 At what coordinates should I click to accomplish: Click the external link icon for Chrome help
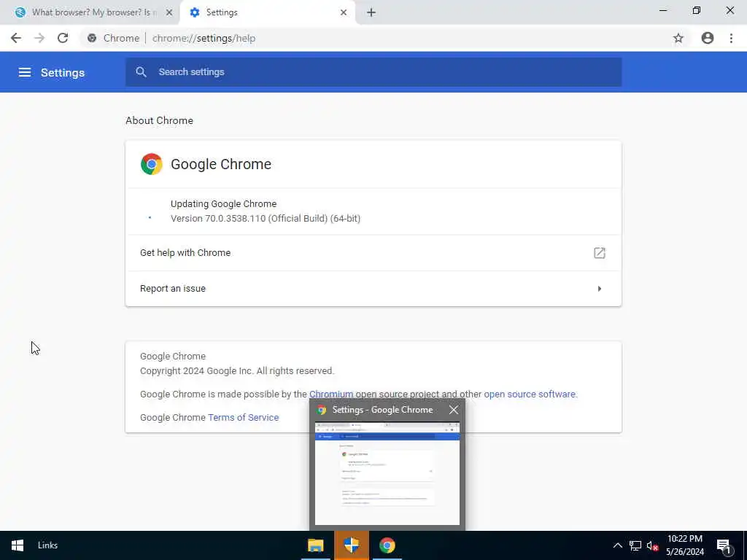click(600, 253)
